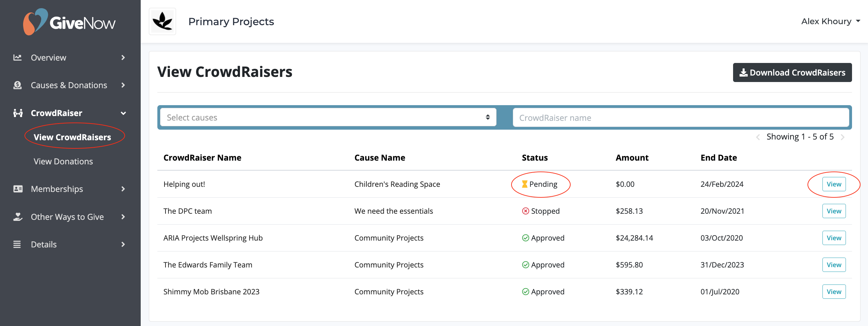Go to previous page arrow of results
The image size is (868, 326).
click(758, 137)
